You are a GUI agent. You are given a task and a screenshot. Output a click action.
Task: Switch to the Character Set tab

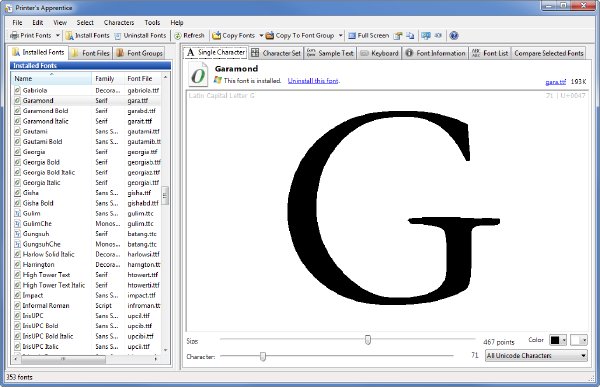click(276, 53)
